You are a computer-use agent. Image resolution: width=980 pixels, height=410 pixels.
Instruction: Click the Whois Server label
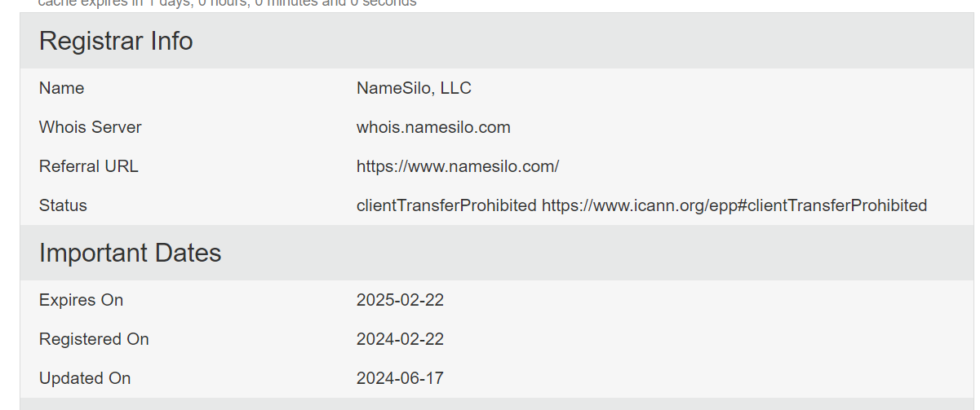click(x=90, y=127)
